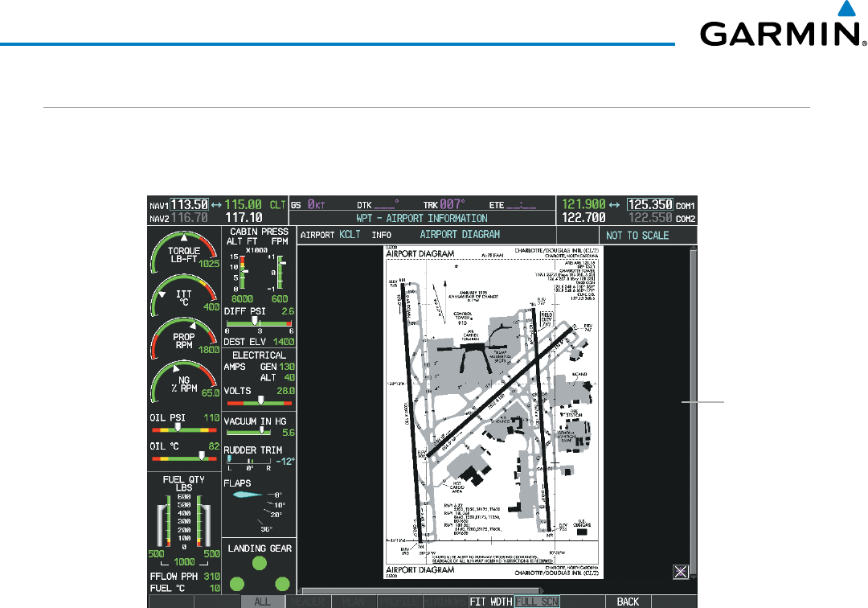Image resolution: width=868 pixels, height=608 pixels.
Task: Select the dimmed PLAN softkey
Action: 354,602
